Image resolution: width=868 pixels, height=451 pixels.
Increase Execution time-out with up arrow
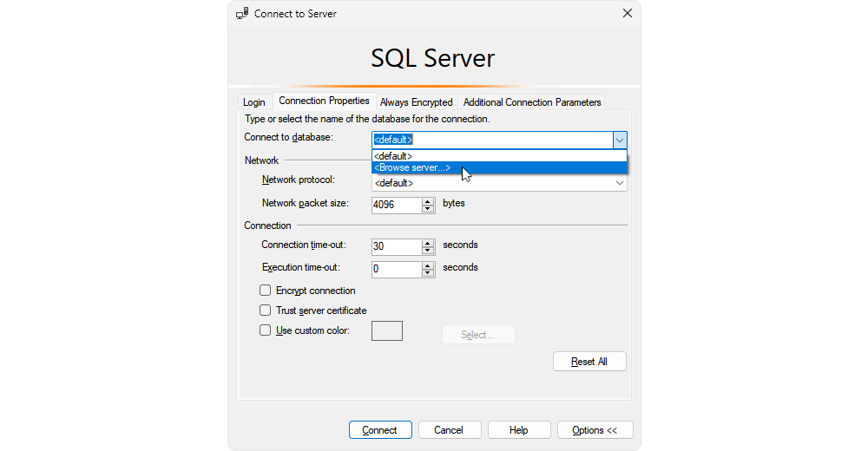point(427,265)
